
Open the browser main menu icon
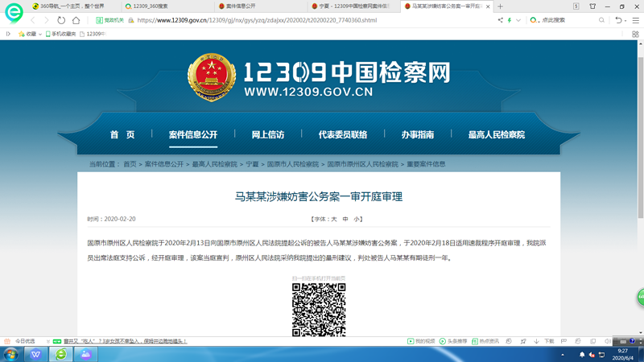(635, 20)
